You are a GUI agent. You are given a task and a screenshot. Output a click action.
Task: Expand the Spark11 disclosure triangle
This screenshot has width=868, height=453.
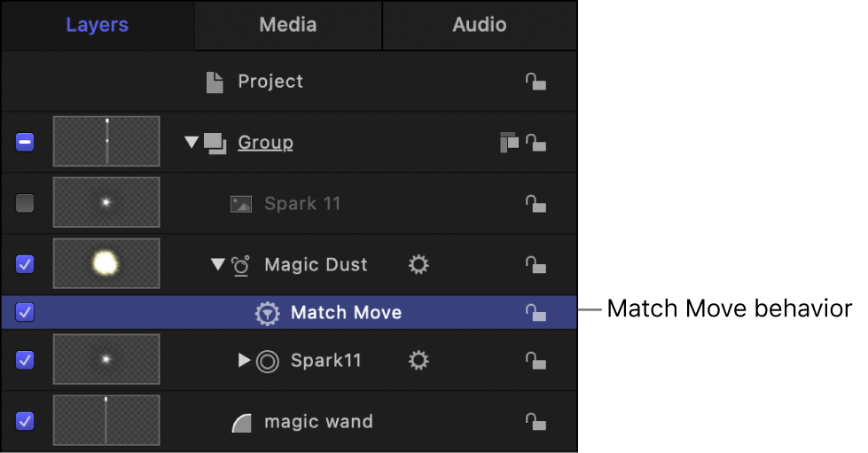point(245,361)
